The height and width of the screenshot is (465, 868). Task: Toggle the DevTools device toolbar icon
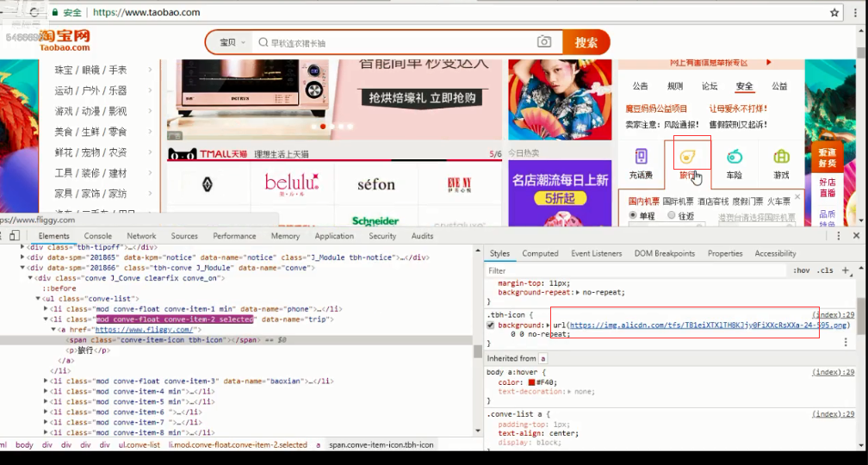pyautogui.click(x=15, y=236)
